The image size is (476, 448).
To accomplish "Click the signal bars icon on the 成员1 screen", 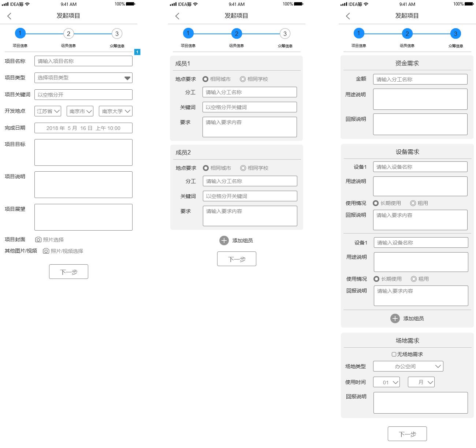I will (x=173, y=4).
